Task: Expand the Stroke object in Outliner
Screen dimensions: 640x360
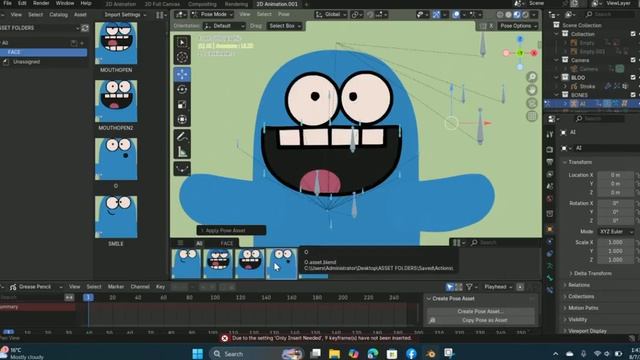Action: 565,86
